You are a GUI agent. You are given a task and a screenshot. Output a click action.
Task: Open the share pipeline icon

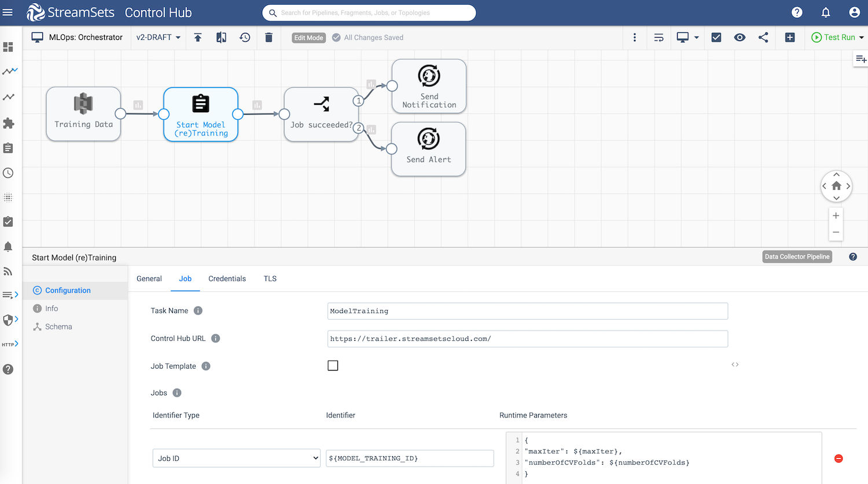click(x=763, y=38)
